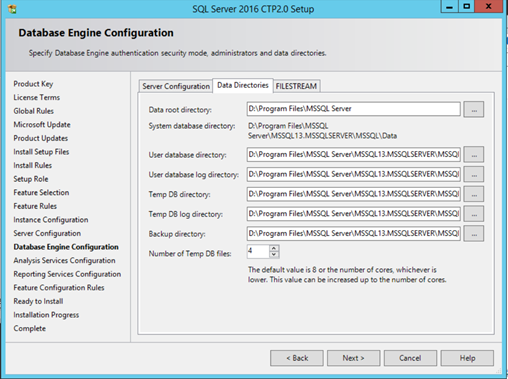Select Complete step in sidebar
Viewport: 508px width, 379px height.
click(30, 328)
